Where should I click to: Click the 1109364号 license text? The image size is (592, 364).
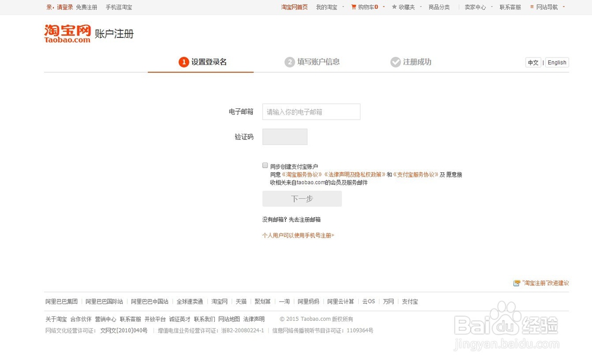[360, 330]
